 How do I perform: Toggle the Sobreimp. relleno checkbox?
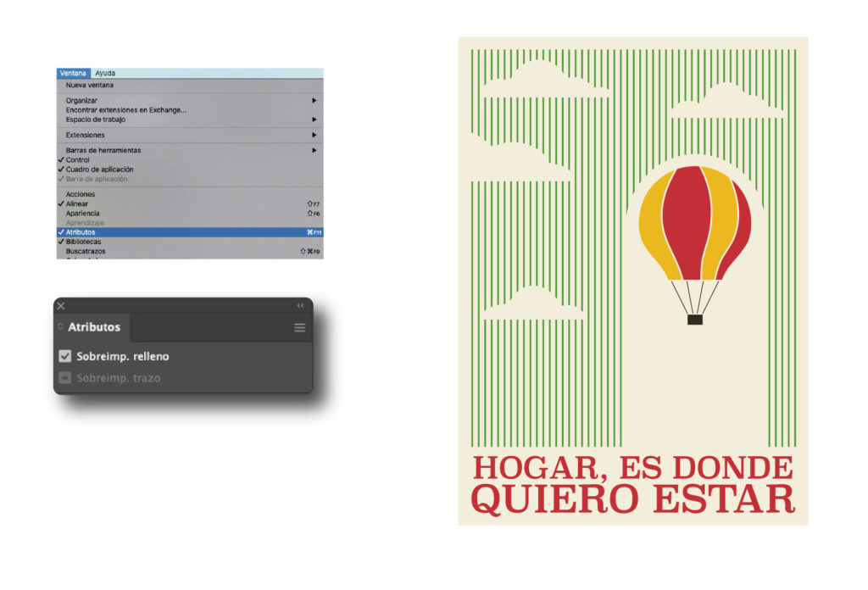[x=64, y=356]
